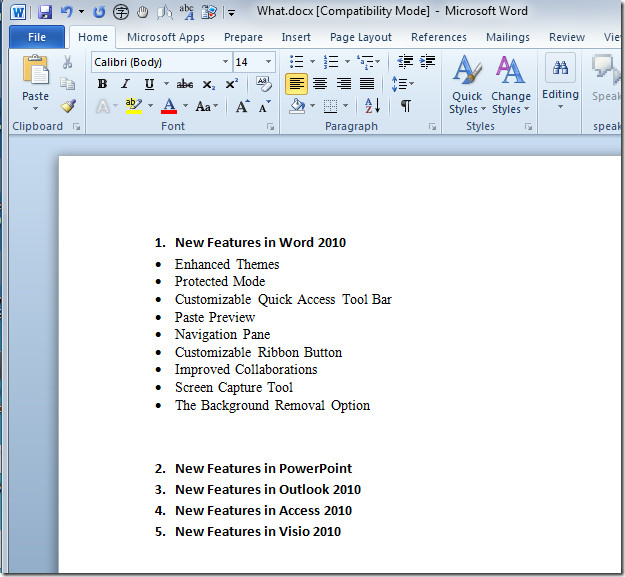Click the Redo icon in title bar
The width and height of the screenshot is (625, 577).
pyautogui.click(x=99, y=12)
